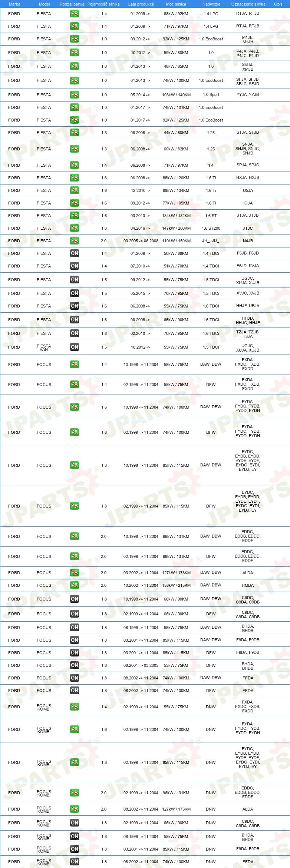Image resolution: width=290 pixels, height=868 pixels.
Task: Click diesel ON icon in Fiesta 50kW / 68KM row
Action: pyautogui.click(x=75, y=253)
